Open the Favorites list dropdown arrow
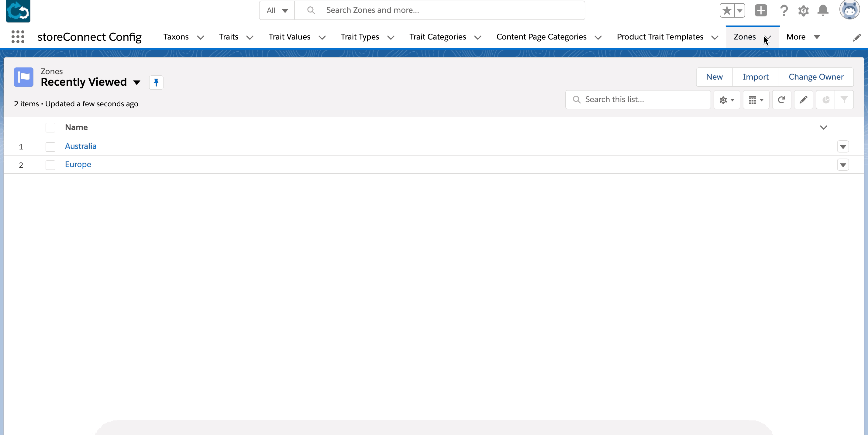 coord(740,10)
